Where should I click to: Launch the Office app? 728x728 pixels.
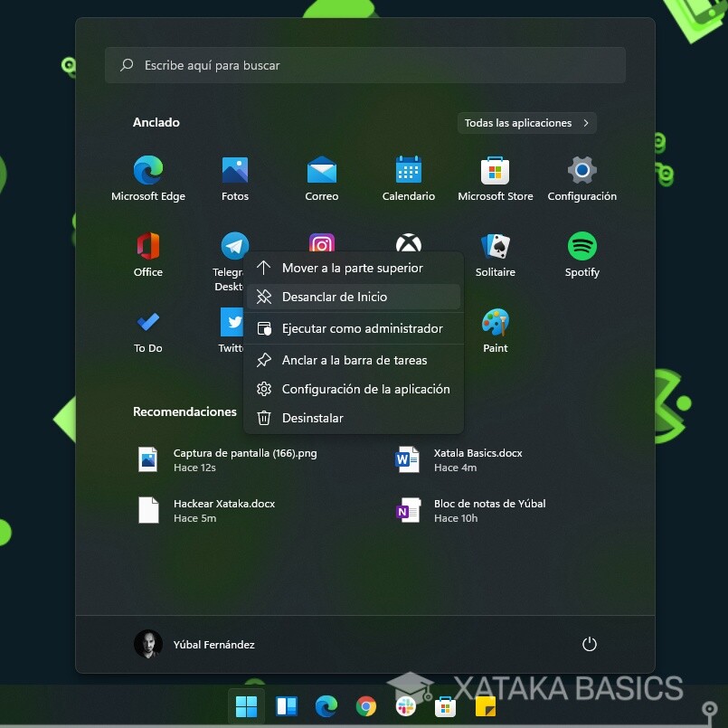[x=147, y=245]
